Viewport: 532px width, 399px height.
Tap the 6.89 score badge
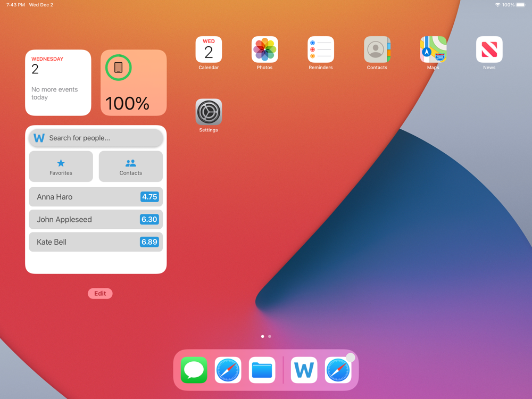click(x=149, y=242)
